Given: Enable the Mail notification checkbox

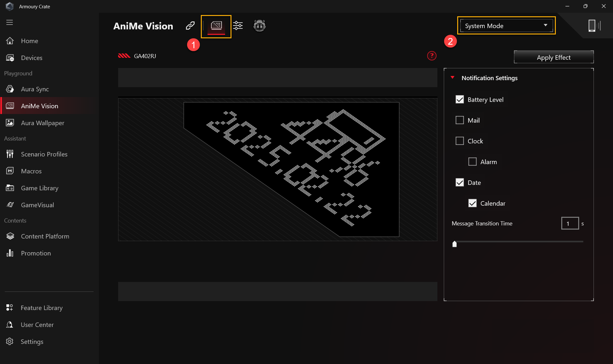Looking at the screenshot, I should [459, 120].
